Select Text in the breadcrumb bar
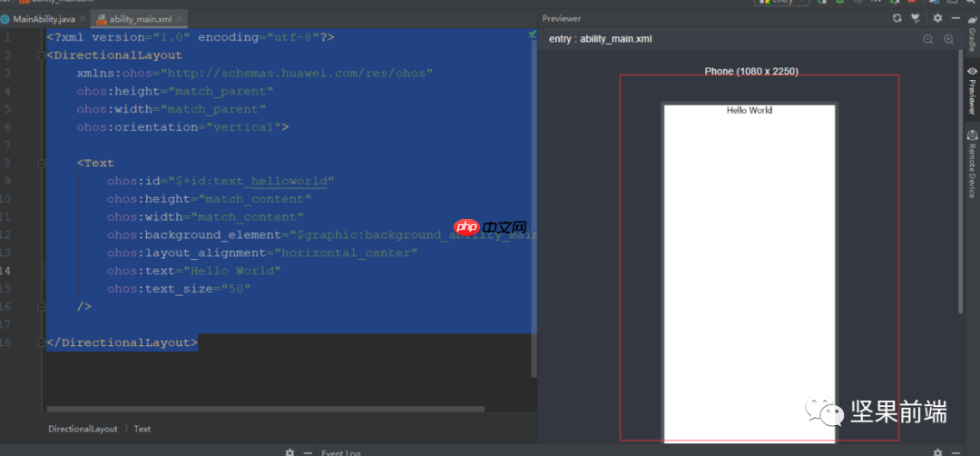Screen dimensions: 980x456 pyautogui.click(x=142, y=429)
